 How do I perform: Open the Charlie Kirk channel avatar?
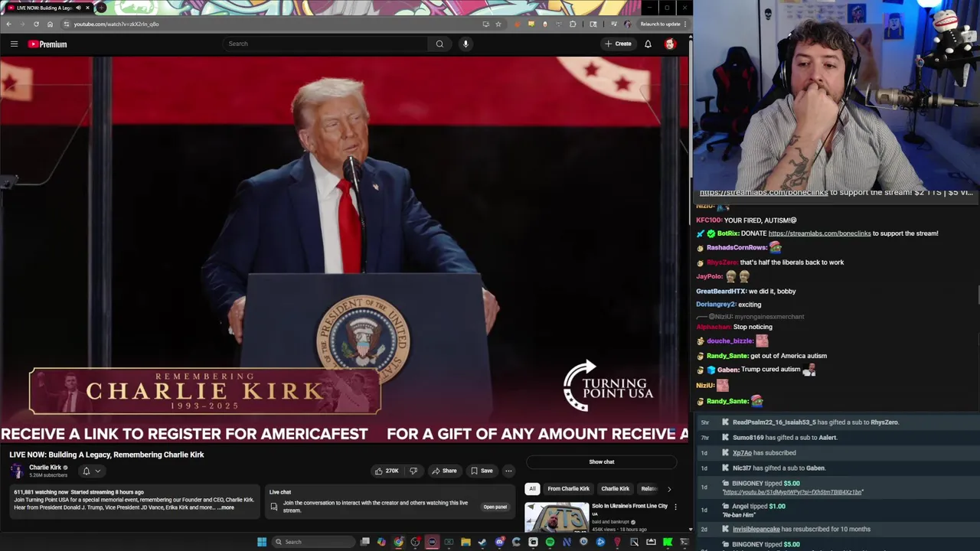click(x=17, y=471)
